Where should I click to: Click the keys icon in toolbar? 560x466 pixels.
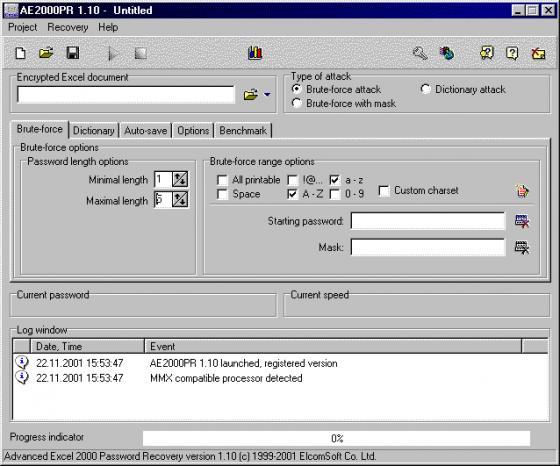420,54
